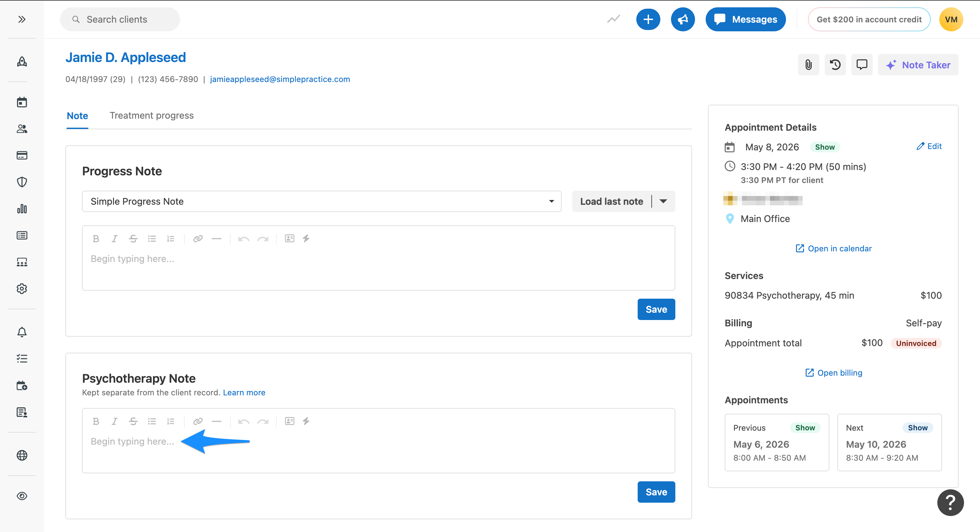Open the rocket getting-started sidebar icon
980x532 pixels.
click(x=22, y=62)
